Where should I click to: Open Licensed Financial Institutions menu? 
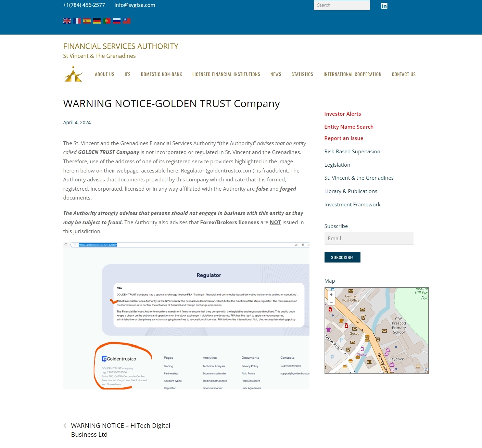pos(226,74)
